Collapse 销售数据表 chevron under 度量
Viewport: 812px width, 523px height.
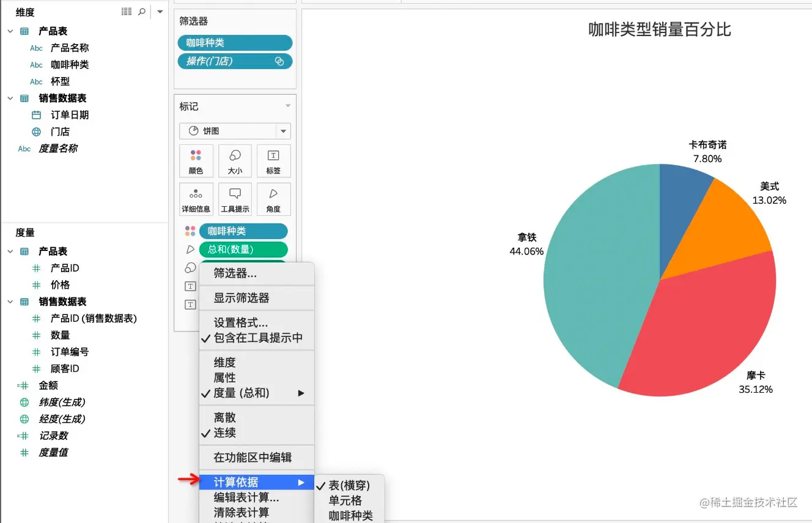[10, 302]
